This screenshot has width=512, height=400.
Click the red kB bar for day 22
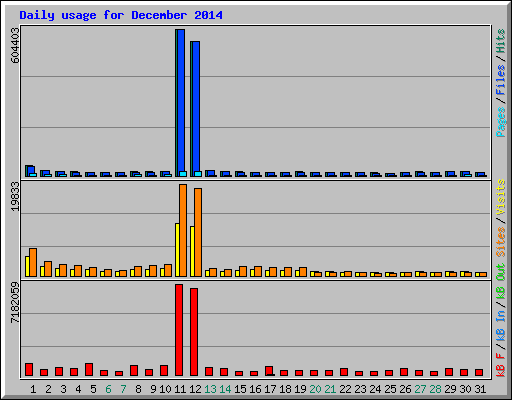click(x=344, y=372)
